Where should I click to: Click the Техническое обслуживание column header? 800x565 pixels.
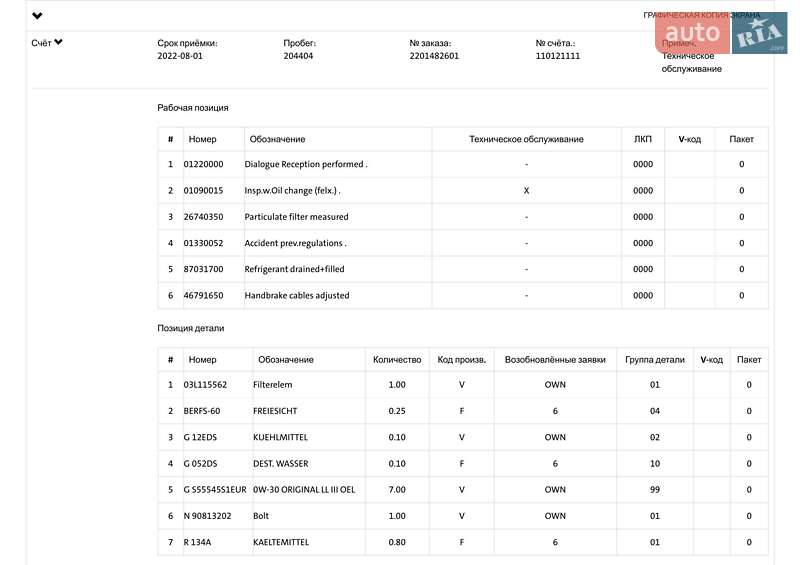(526, 139)
